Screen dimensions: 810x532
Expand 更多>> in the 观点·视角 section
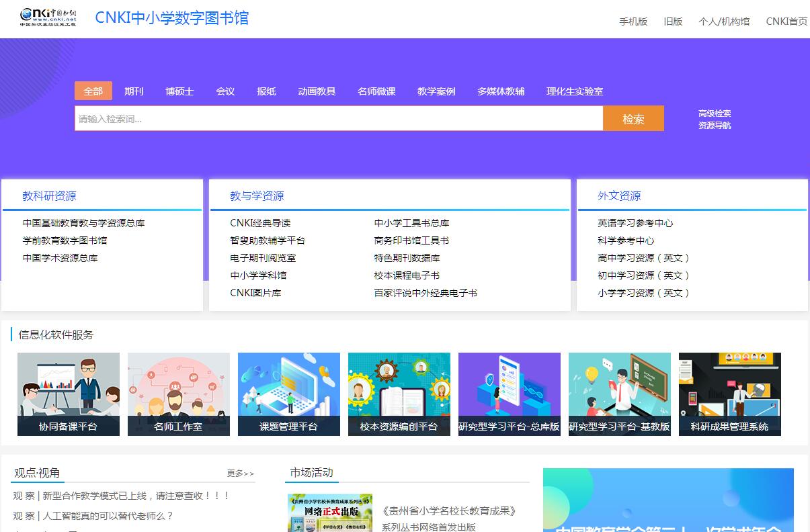click(241, 474)
